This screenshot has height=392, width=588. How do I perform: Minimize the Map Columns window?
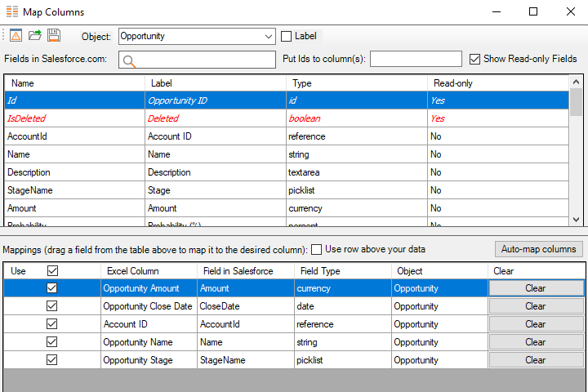pos(497,11)
